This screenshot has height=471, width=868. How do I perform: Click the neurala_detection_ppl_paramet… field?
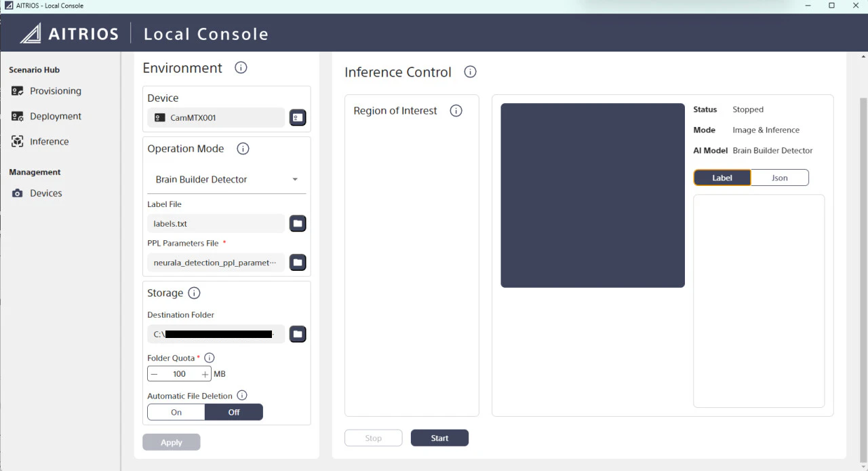(216, 263)
